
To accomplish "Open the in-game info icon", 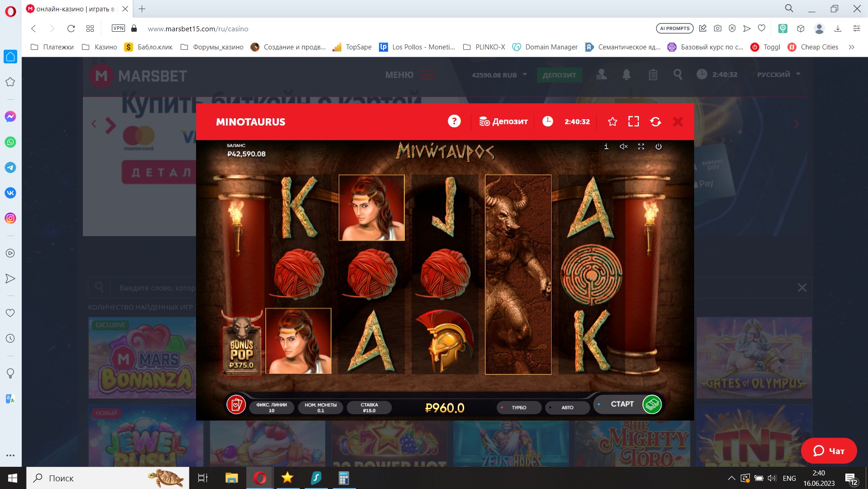I will point(606,146).
